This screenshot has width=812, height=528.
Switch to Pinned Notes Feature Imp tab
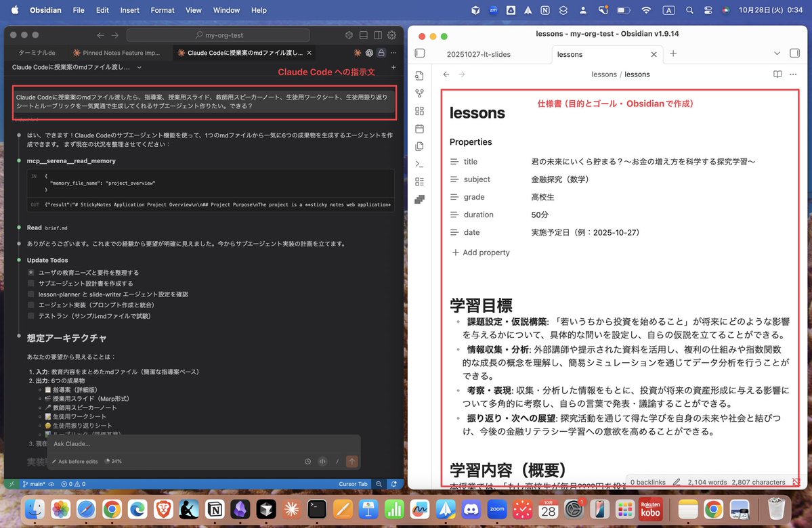coord(116,53)
